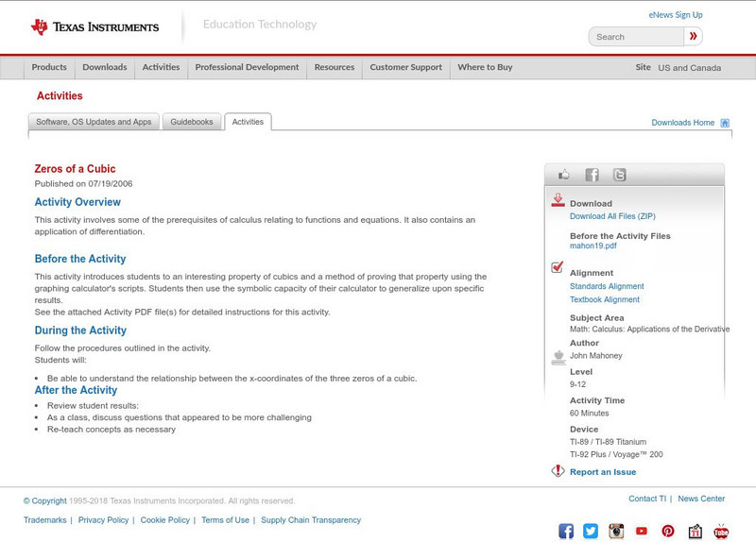Share via the gray Twitter icon
The width and height of the screenshot is (756, 542).
click(619, 175)
